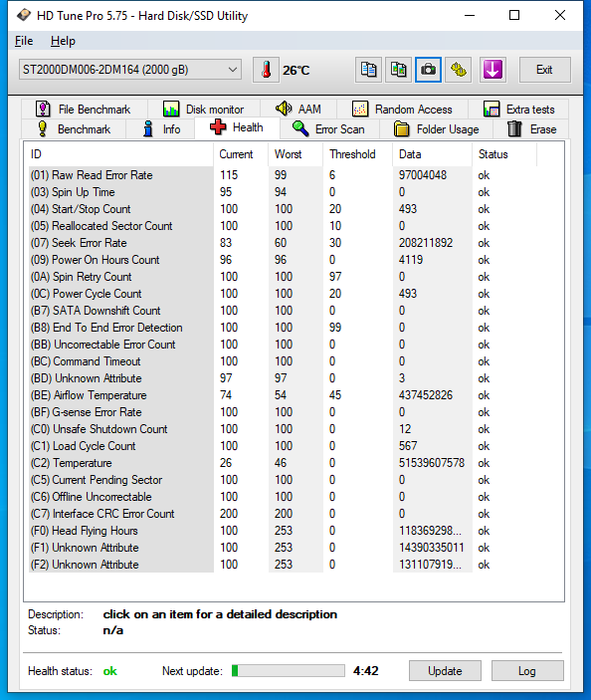Click the HD Tune Pro title bar icon
Image resolution: width=591 pixels, height=700 pixels.
tap(24, 15)
